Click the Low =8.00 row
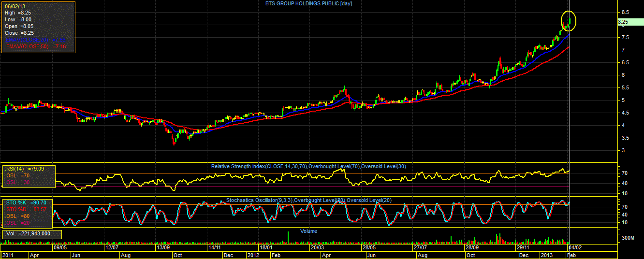This screenshot has height=259, width=644. click(x=18, y=19)
